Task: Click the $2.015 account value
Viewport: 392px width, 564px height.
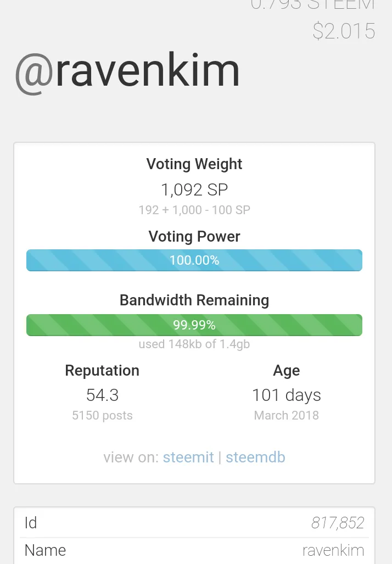Action: tap(344, 31)
